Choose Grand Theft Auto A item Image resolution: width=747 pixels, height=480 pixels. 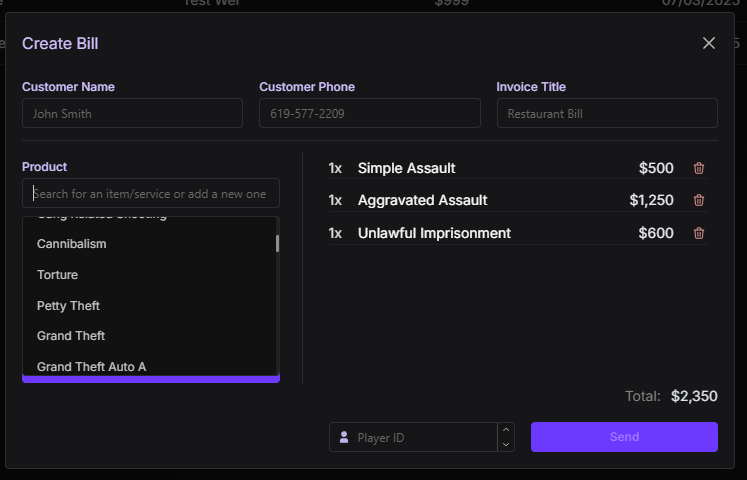91,367
